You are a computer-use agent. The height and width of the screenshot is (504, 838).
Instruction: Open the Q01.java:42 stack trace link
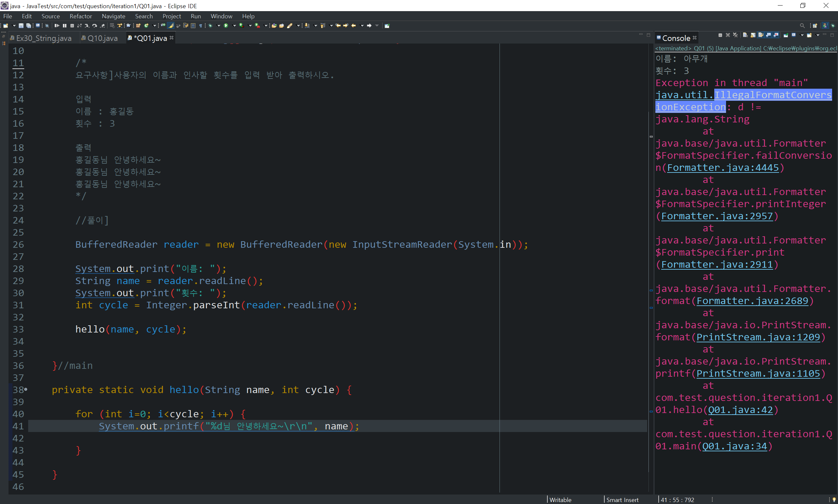(740, 410)
